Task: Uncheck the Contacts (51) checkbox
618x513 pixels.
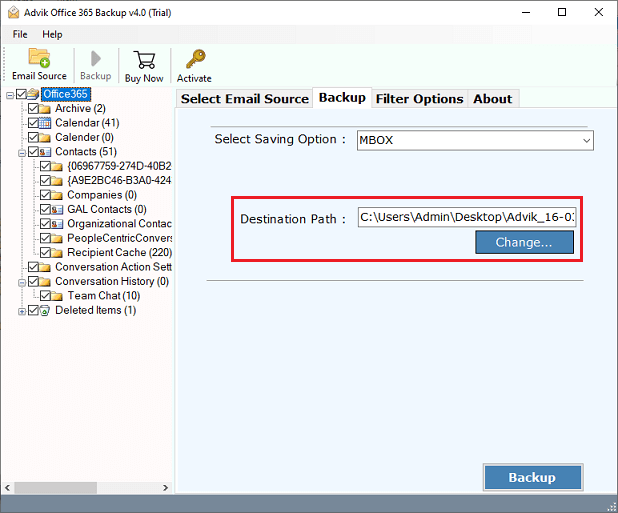Action: [33, 152]
